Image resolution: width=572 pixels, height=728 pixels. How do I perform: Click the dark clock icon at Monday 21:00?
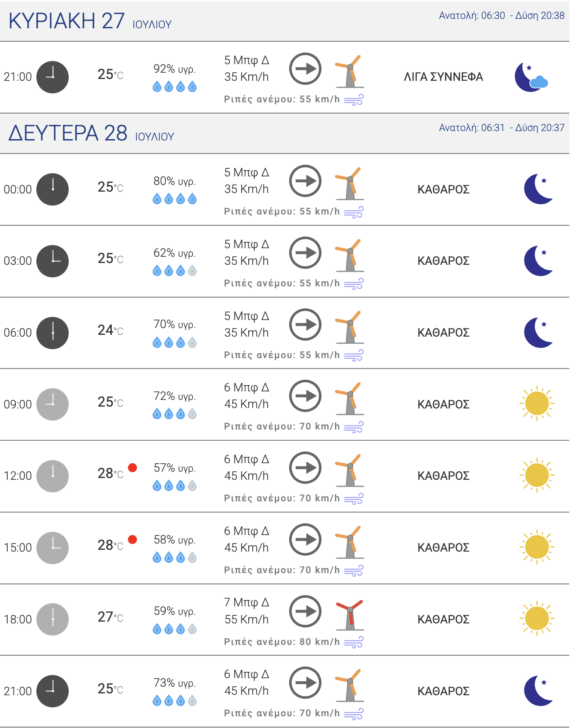pos(53,691)
